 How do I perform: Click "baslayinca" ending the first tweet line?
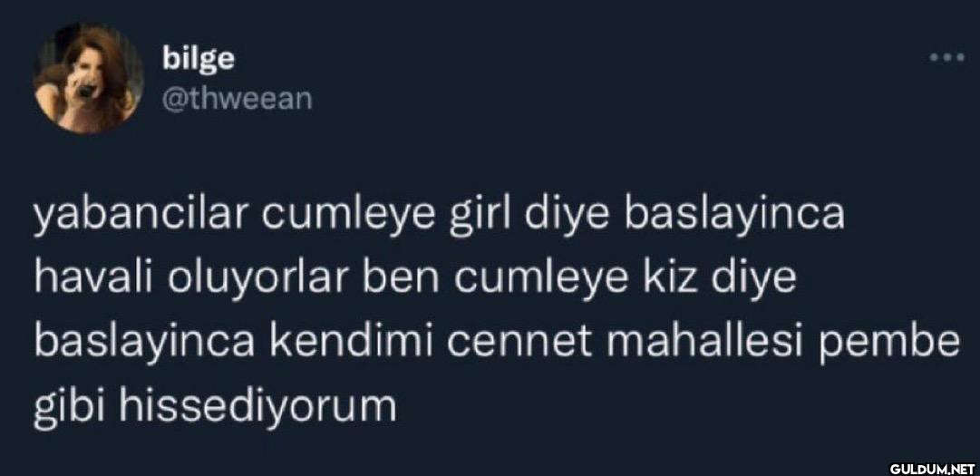(x=732, y=216)
